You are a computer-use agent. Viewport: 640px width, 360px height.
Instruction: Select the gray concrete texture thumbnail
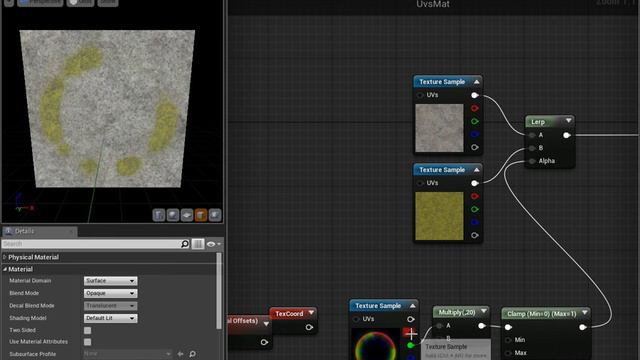[439, 128]
